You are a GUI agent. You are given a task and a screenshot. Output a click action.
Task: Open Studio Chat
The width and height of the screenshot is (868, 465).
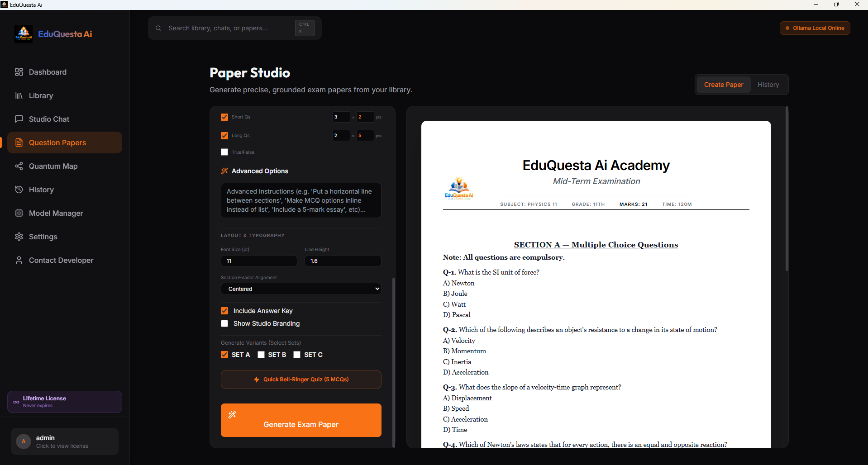(x=48, y=119)
